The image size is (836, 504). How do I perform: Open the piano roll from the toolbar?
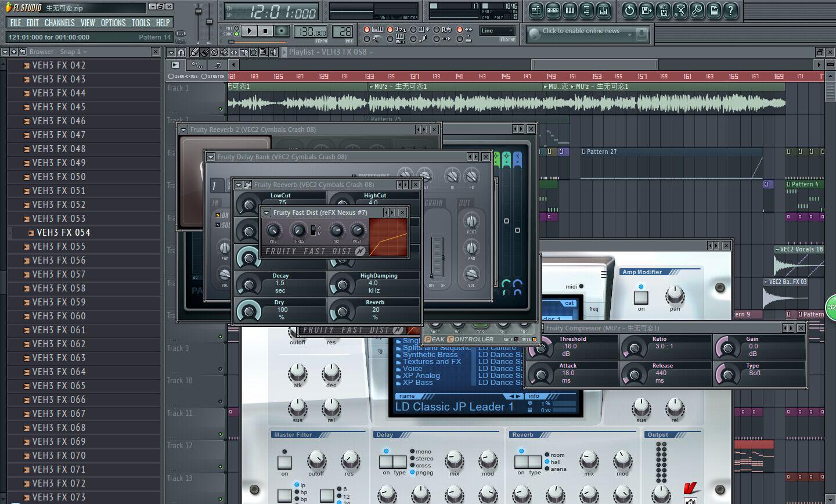coord(570,10)
